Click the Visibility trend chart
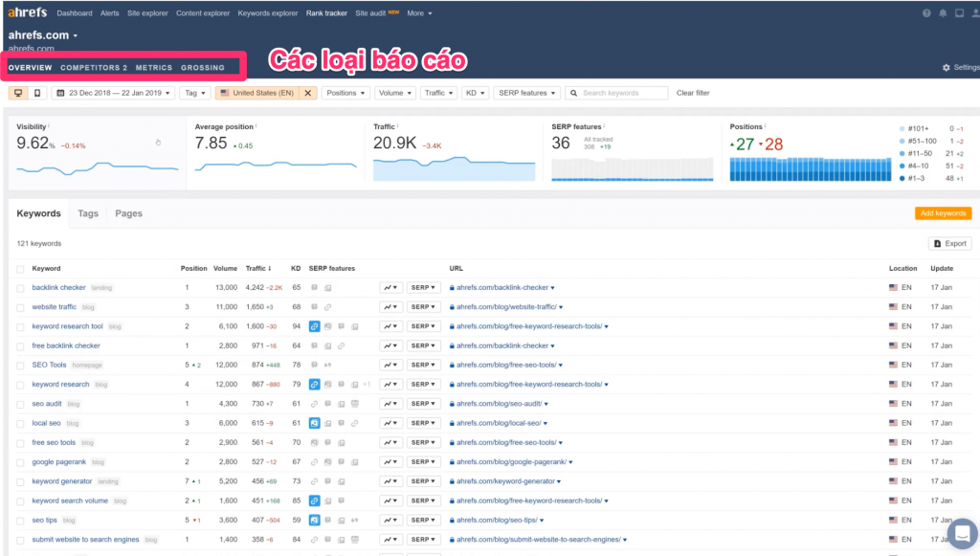 click(x=97, y=168)
